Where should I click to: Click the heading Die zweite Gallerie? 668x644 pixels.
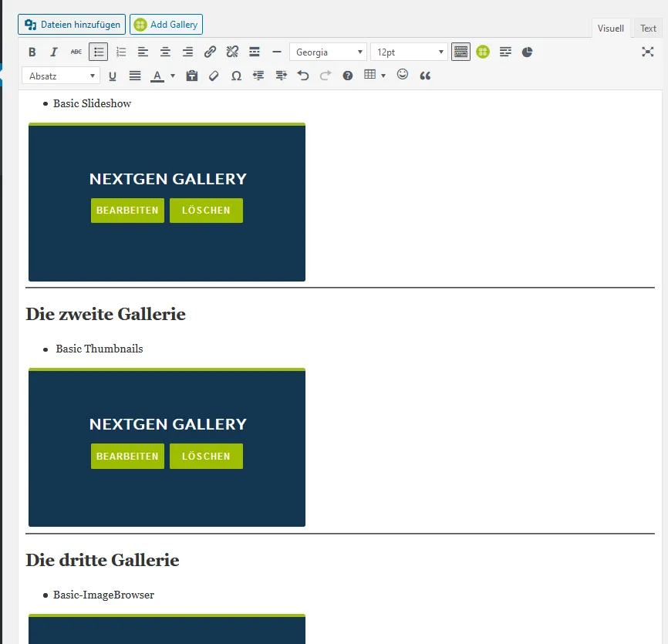106,315
